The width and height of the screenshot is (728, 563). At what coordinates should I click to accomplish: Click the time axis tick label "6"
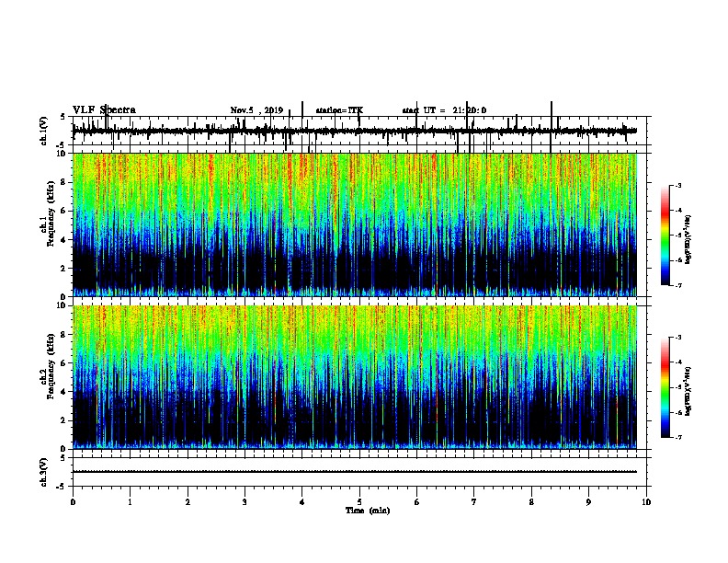click(417, 502)
